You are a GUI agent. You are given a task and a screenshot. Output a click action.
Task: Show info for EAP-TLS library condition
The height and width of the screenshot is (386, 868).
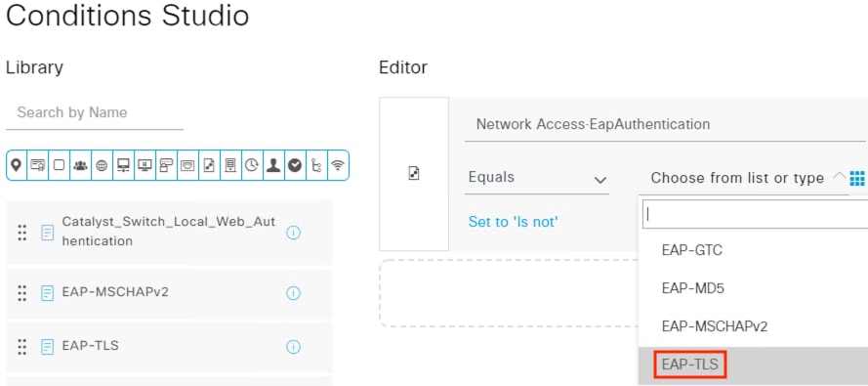pos(293,347)
